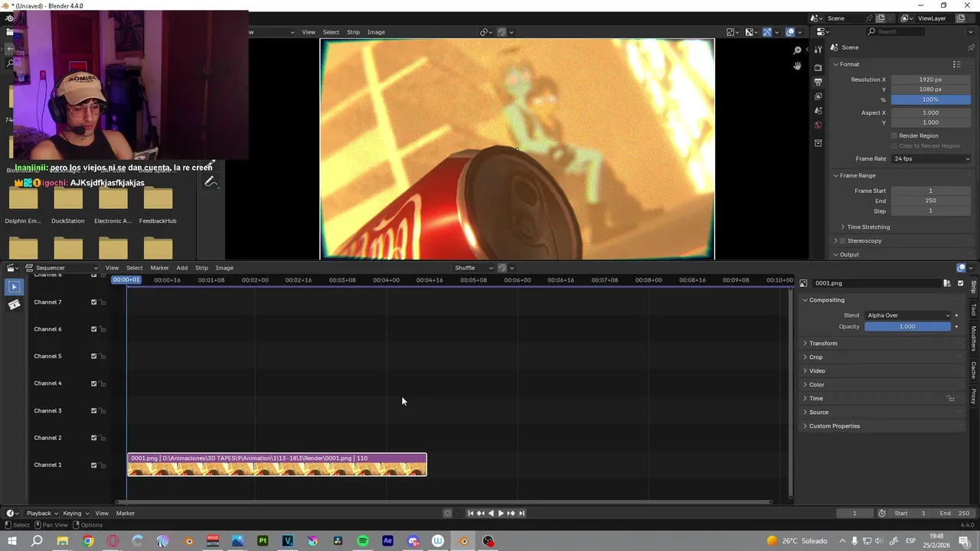Click the Frame End 250 field
Image resolution: width=980 pixels, height=551 pixels.
(x=931, y=201)
